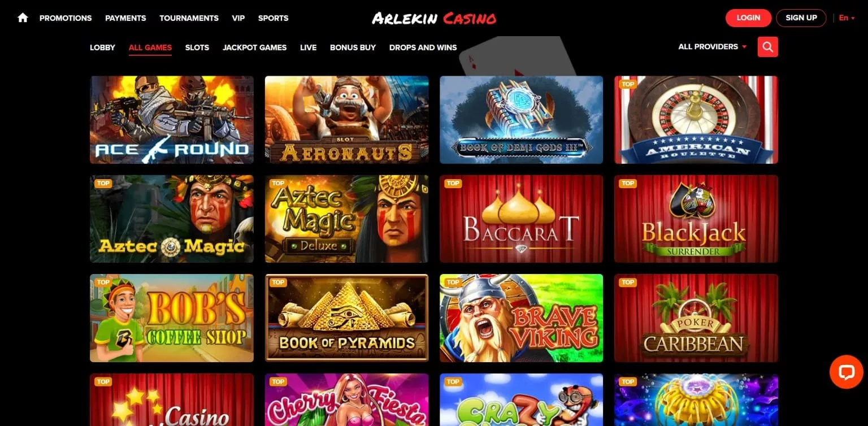
Task: Open the live chat bubble
Action: pos(846,371)
